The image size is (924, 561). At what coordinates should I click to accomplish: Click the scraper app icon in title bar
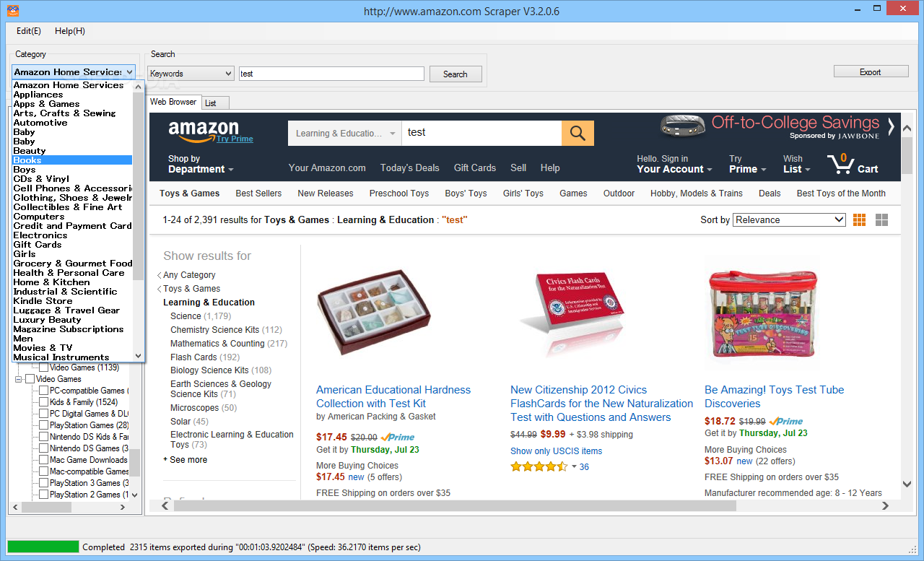pos(13,11)
